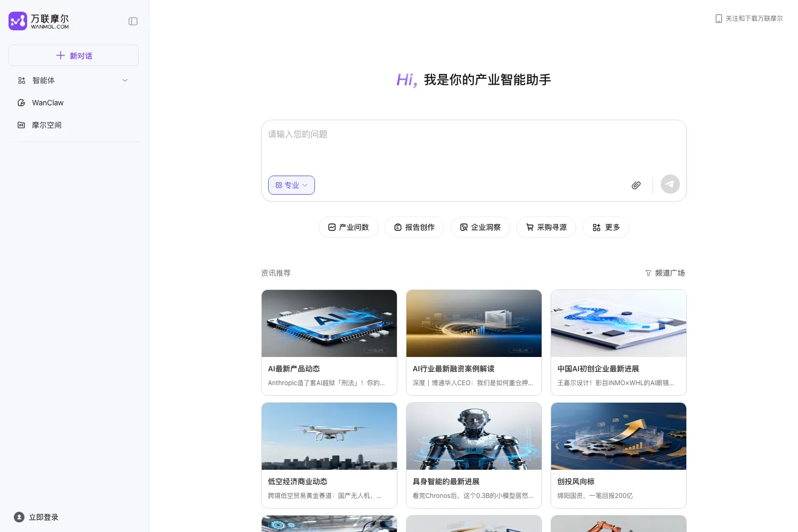Start a new chat via 新对话 button

point(73,55)
